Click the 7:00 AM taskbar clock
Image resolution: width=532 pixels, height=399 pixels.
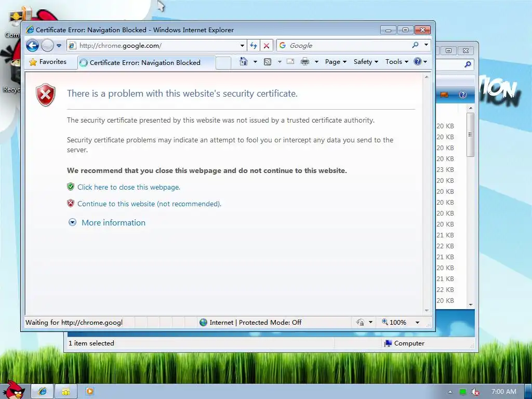tap(504, 392)
